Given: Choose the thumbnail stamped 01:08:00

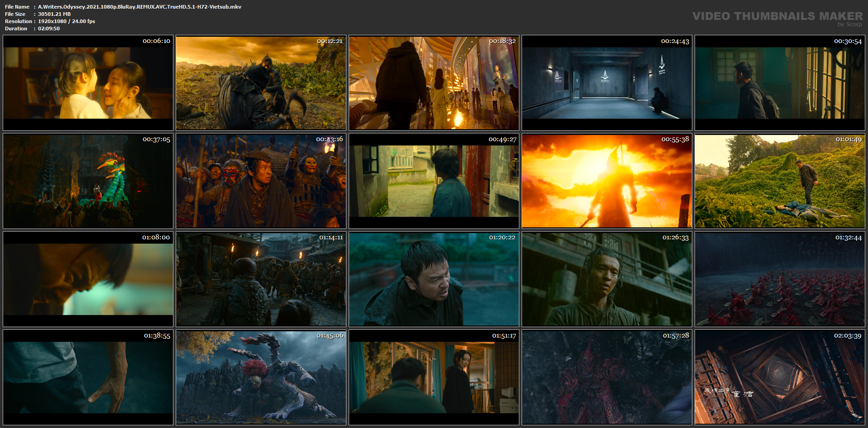Looking at the screenshot, I should [88, 279].
